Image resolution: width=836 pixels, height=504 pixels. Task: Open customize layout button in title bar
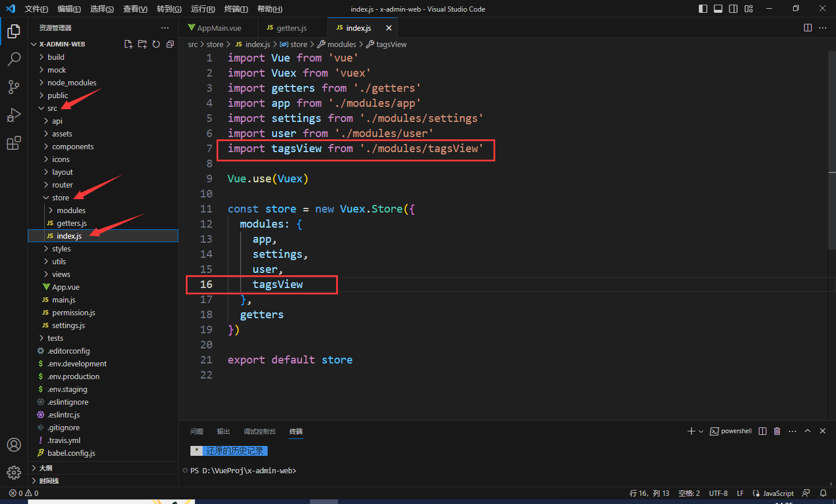748,9
